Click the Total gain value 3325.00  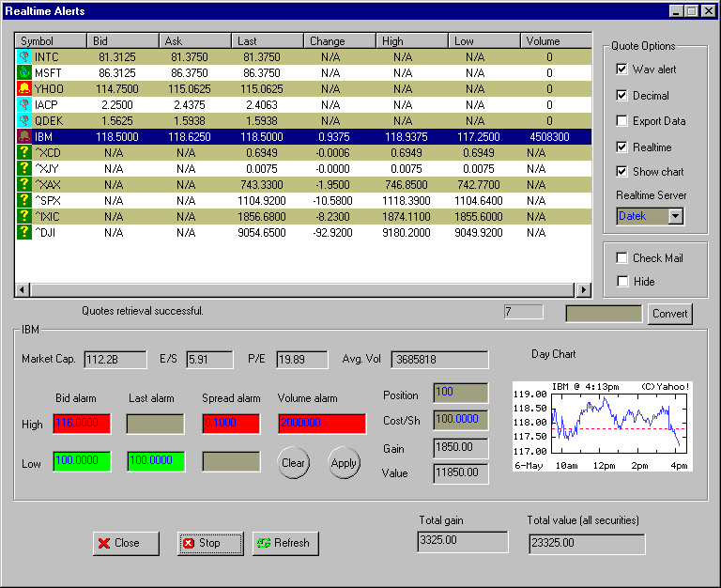click(463, 542)
